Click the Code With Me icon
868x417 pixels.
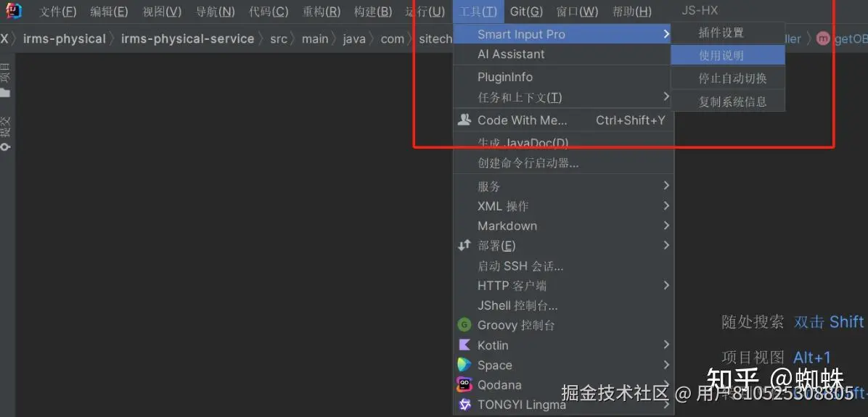click(464, 120)
